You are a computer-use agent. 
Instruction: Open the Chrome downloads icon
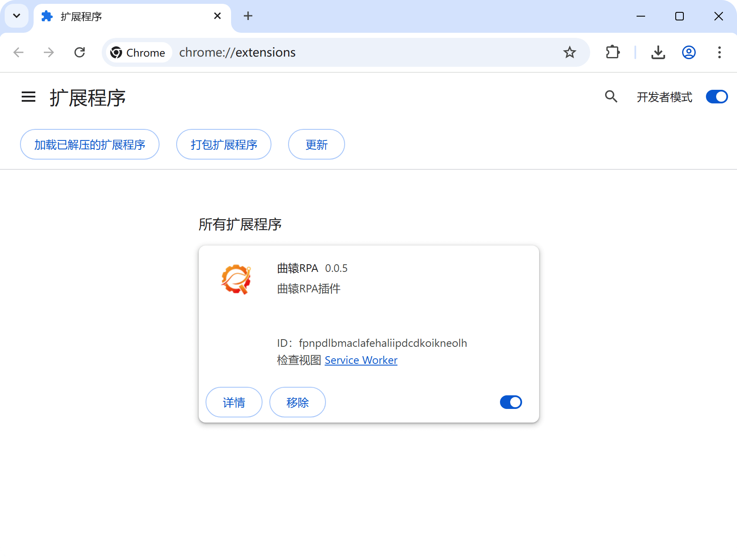click(x=658, y=52)
